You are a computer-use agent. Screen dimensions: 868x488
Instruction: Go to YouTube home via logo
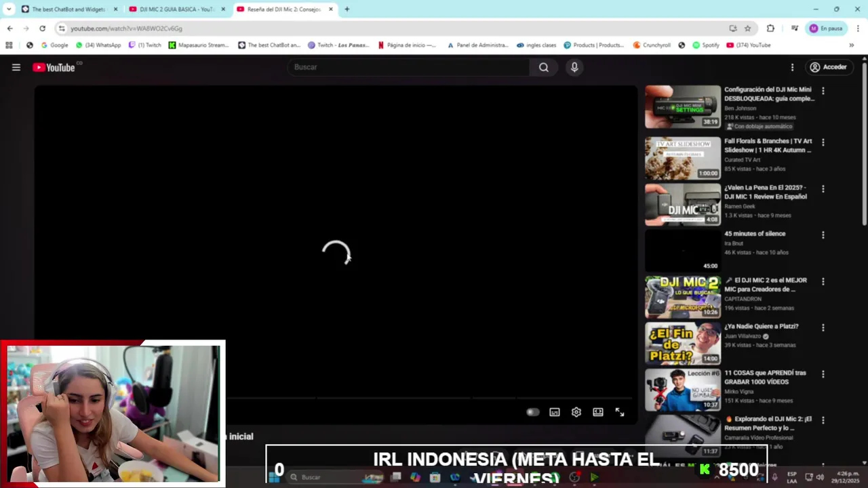[54, 67]
